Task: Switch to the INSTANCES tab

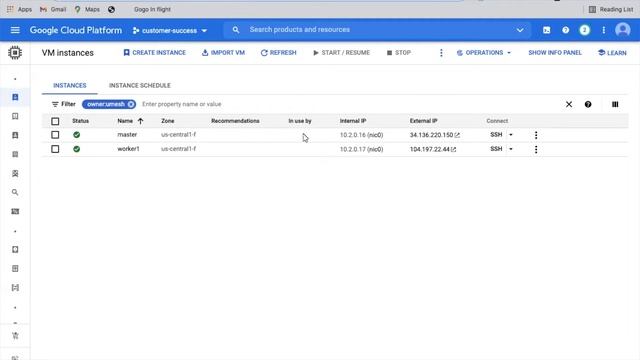Action: click(70, 85)
